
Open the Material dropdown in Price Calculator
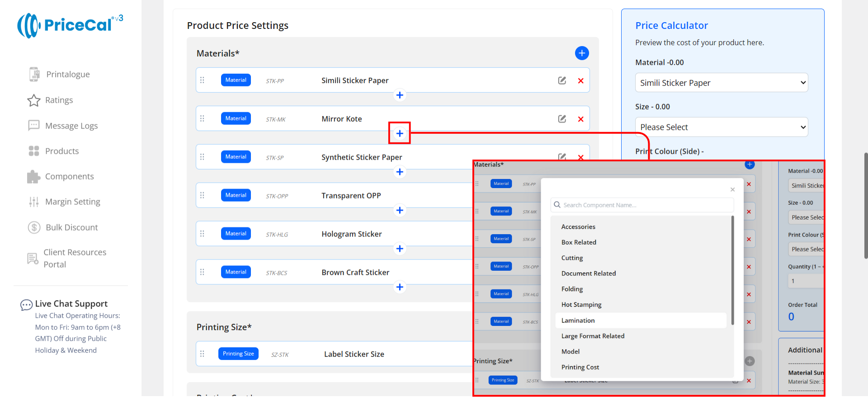(x=721, y=83)
